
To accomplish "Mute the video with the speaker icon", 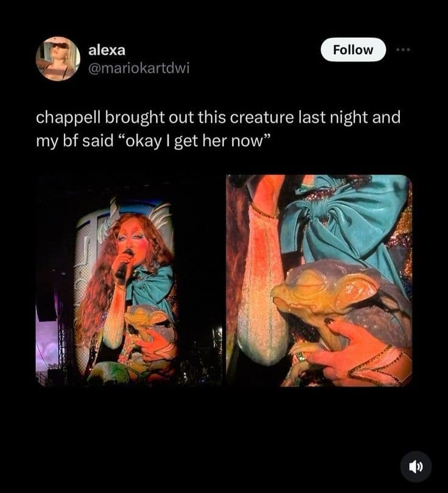I will [416, 467].
